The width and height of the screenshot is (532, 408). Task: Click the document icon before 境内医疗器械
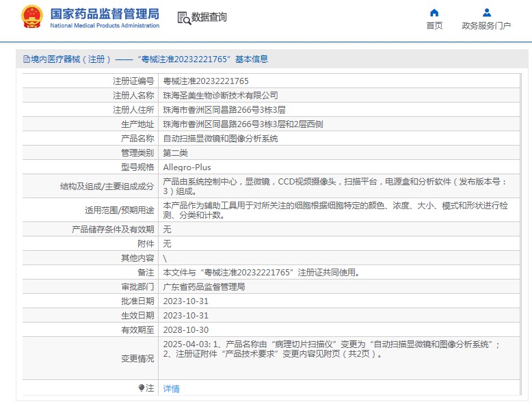[x=27, y=59]
